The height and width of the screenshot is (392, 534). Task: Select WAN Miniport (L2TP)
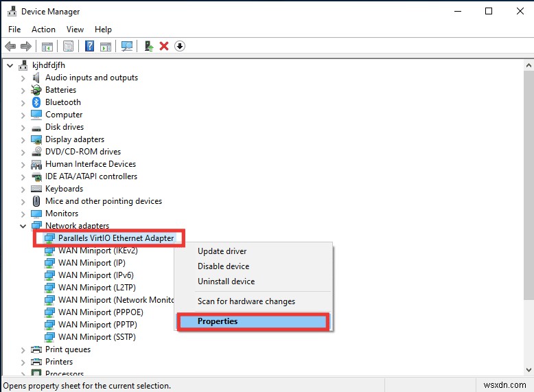[x=97, y=288]
